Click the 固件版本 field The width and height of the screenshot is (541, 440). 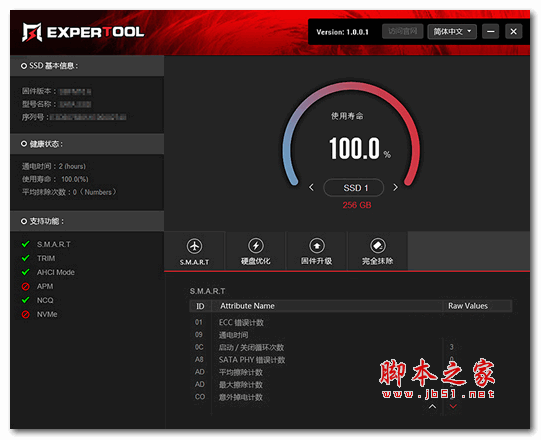(57, 91)
